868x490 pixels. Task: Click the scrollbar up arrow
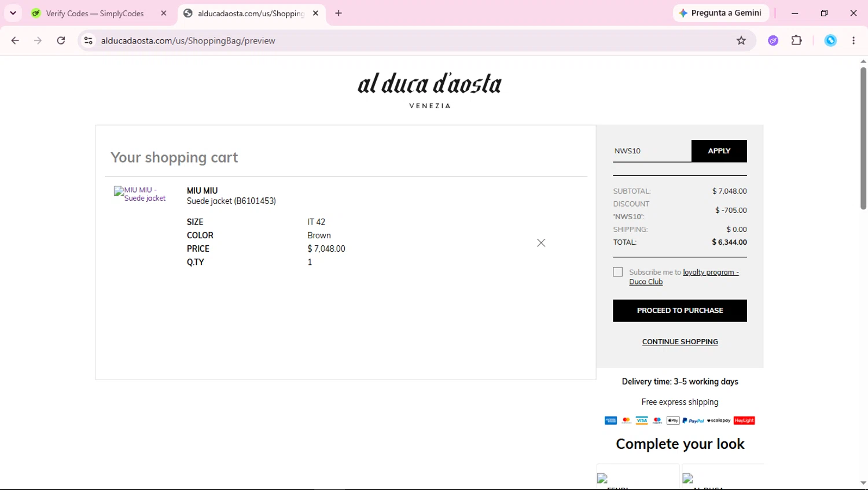863,61
